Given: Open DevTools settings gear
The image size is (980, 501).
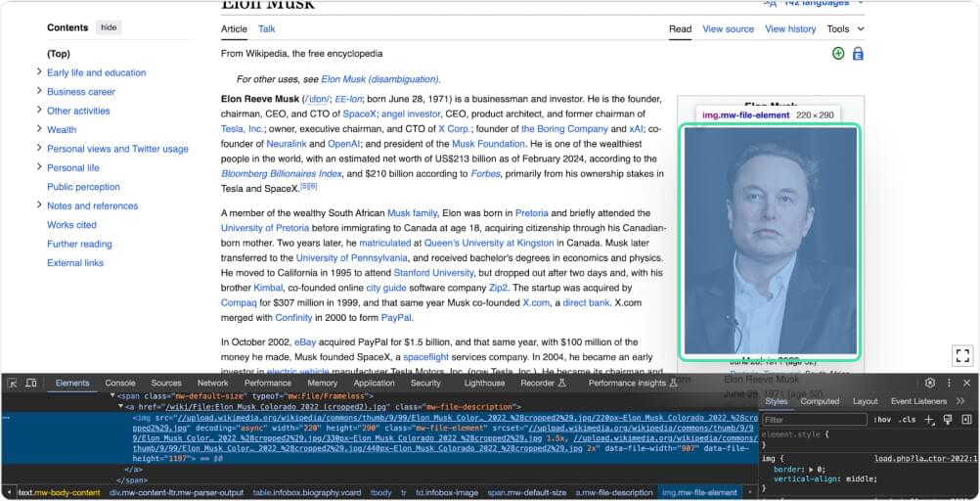Looking at the screenshot, I should click(930, 383).
